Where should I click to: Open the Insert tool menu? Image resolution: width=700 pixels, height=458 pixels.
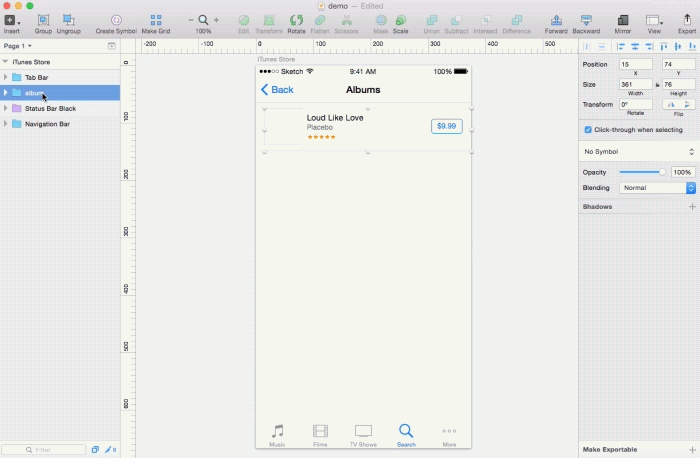tap(12, 24)
